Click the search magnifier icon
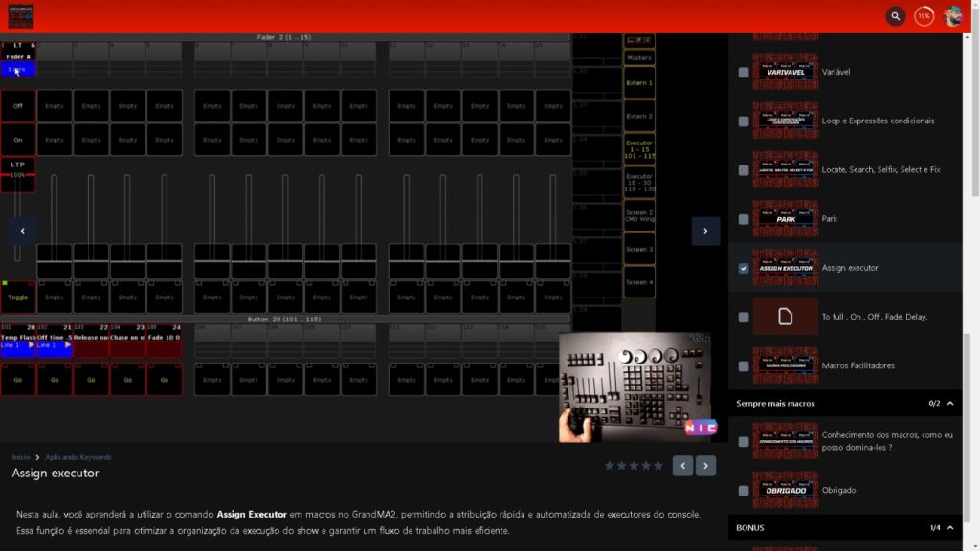Screen dimensions: 980x551 click(895, 16)
